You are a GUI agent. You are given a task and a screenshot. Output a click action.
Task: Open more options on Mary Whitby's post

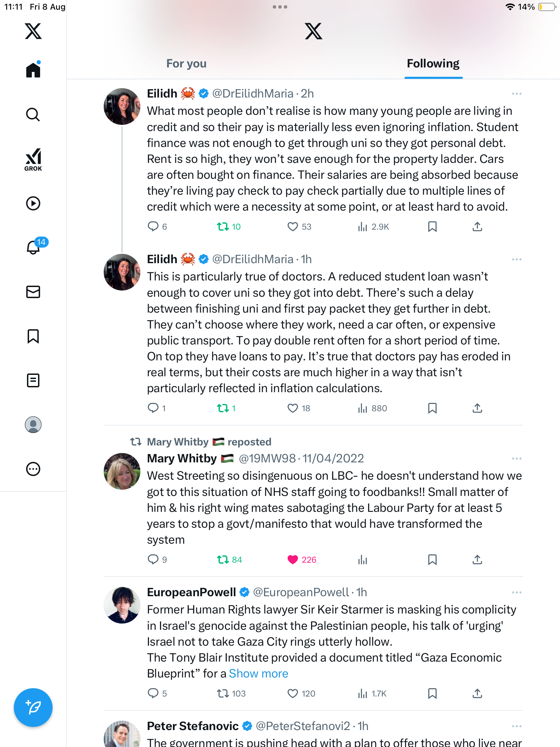click(x=516, y=459)
